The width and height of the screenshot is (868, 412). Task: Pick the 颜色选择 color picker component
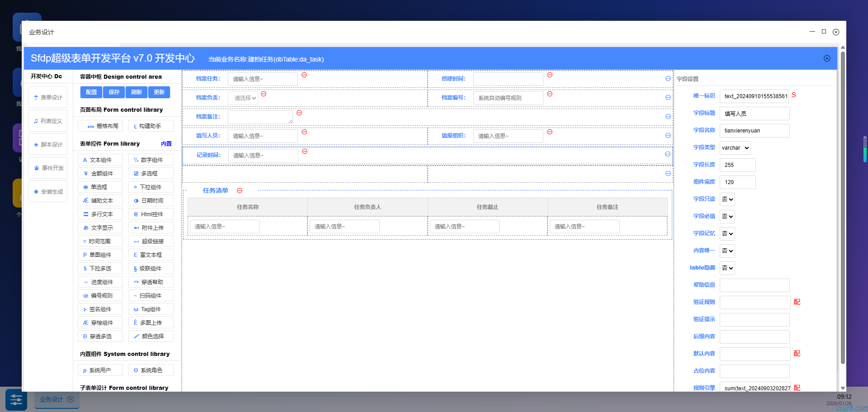(151, 336)
